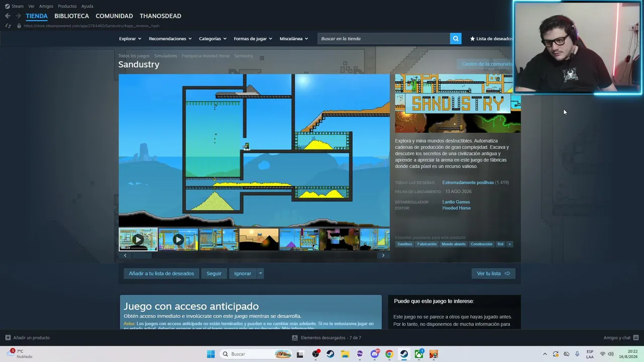This screenshot has width=644, height=362.
Task: Open the Ver menu
Action: (31, 6)
